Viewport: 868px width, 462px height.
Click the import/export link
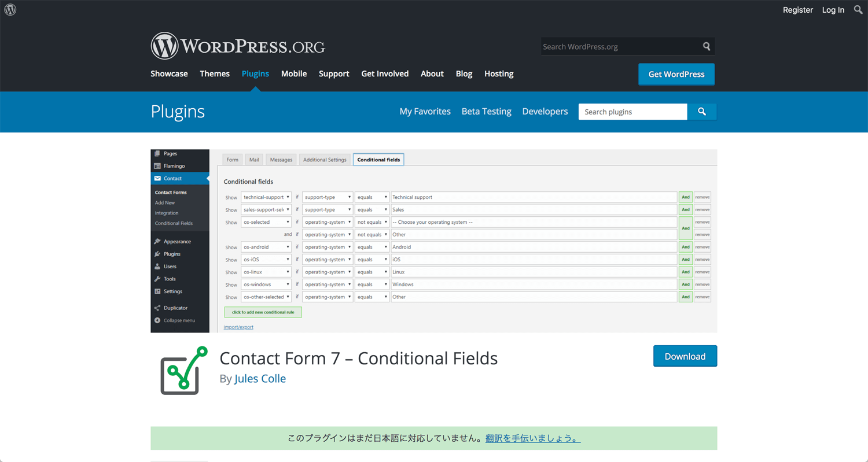coord(238,327)
